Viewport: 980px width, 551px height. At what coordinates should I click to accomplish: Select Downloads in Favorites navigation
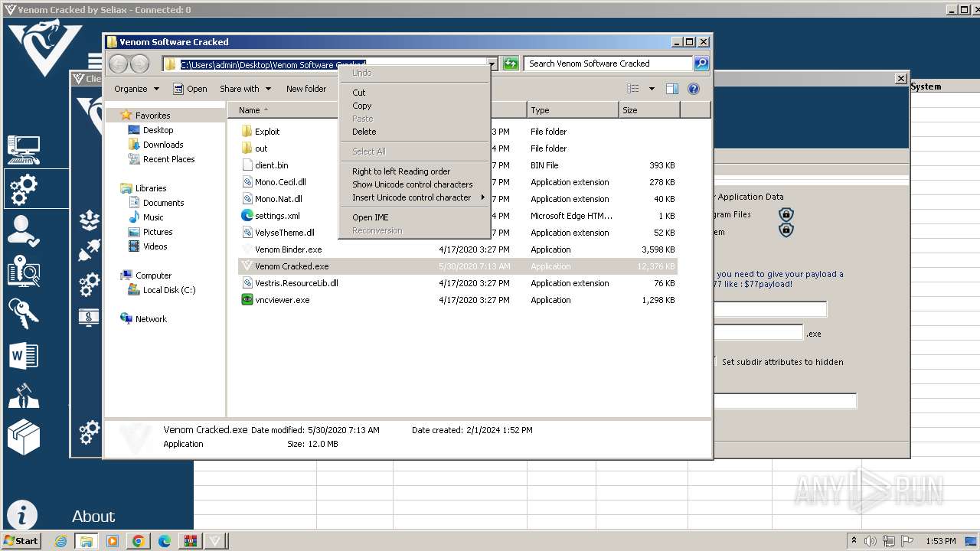coord(163,145)
